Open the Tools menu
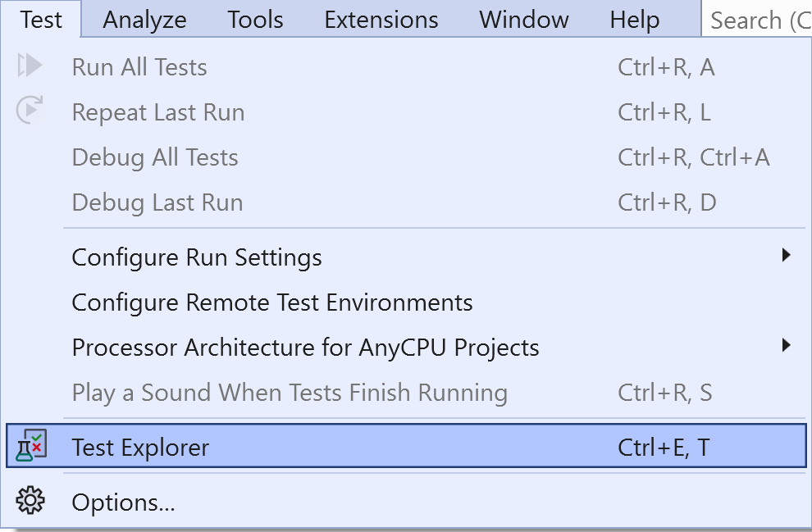 255,20
